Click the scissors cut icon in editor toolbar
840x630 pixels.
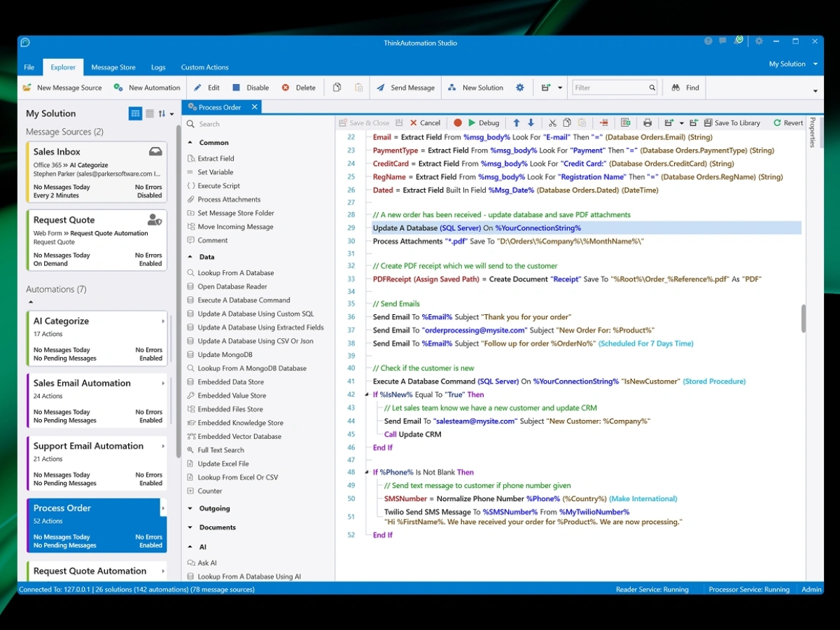(552, 122)
